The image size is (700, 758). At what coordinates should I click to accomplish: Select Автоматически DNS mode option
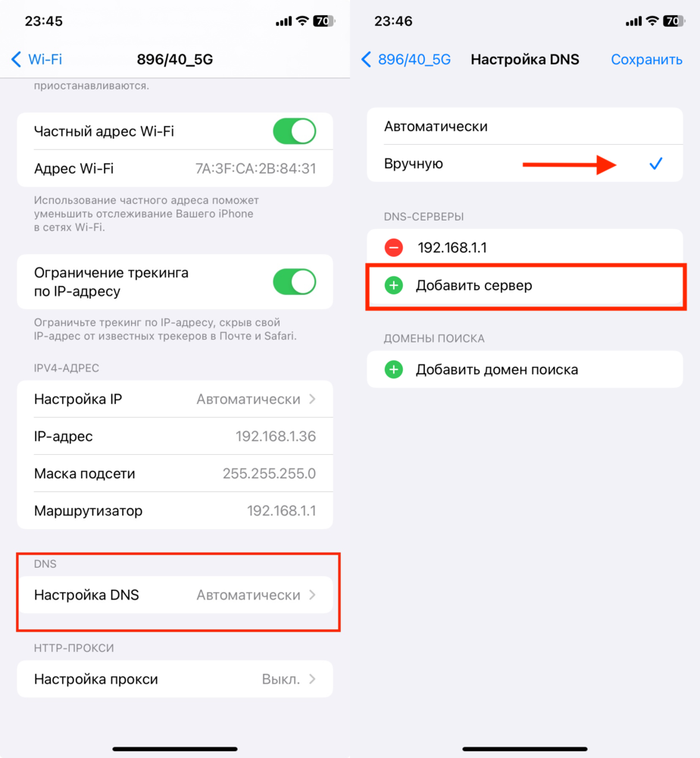coord(525,126)
